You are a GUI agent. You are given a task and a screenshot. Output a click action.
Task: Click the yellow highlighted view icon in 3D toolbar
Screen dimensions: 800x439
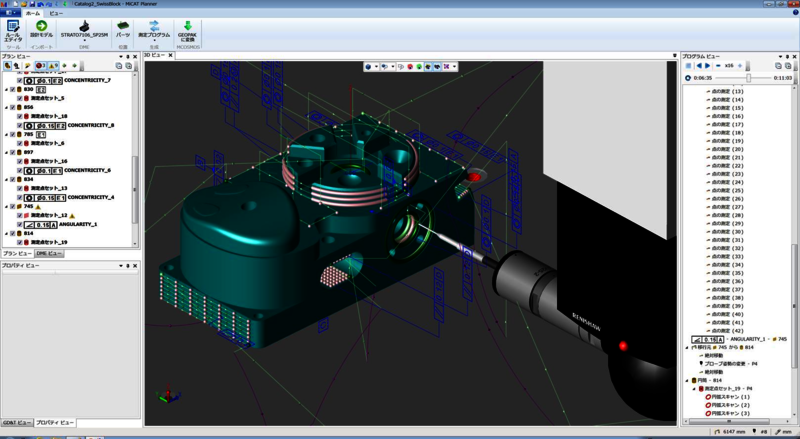(x=428, y=66)
